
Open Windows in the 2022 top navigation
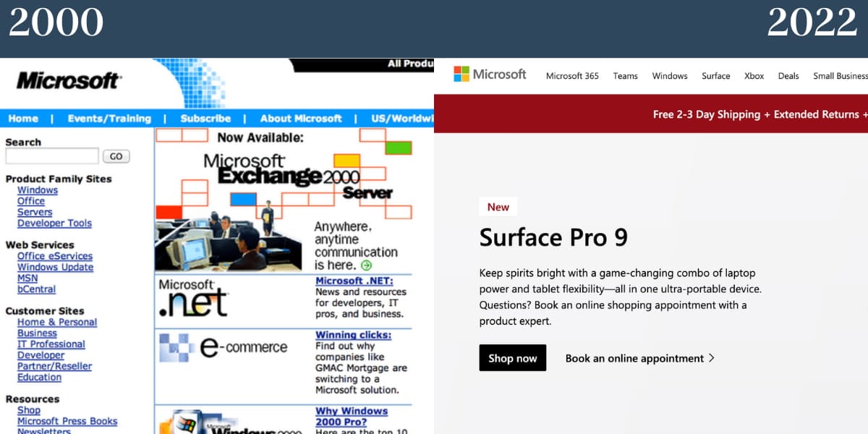[670, 76]
